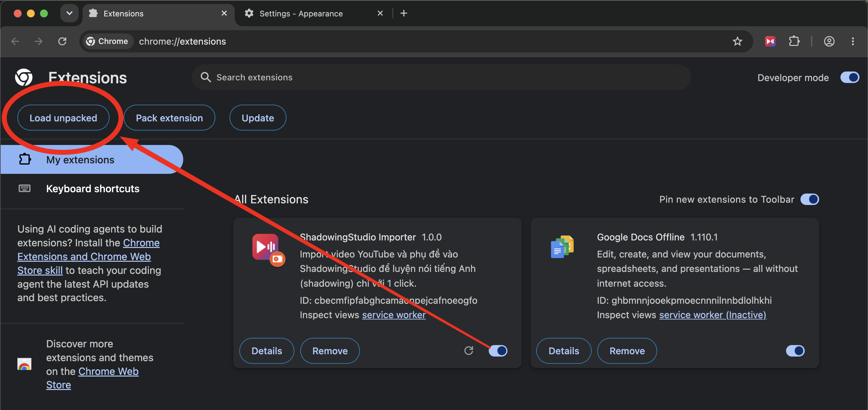The height and width of the screenshot is (410, 868).
Task: Toggle Developer mode switch
Action: (x=849, y=77)
